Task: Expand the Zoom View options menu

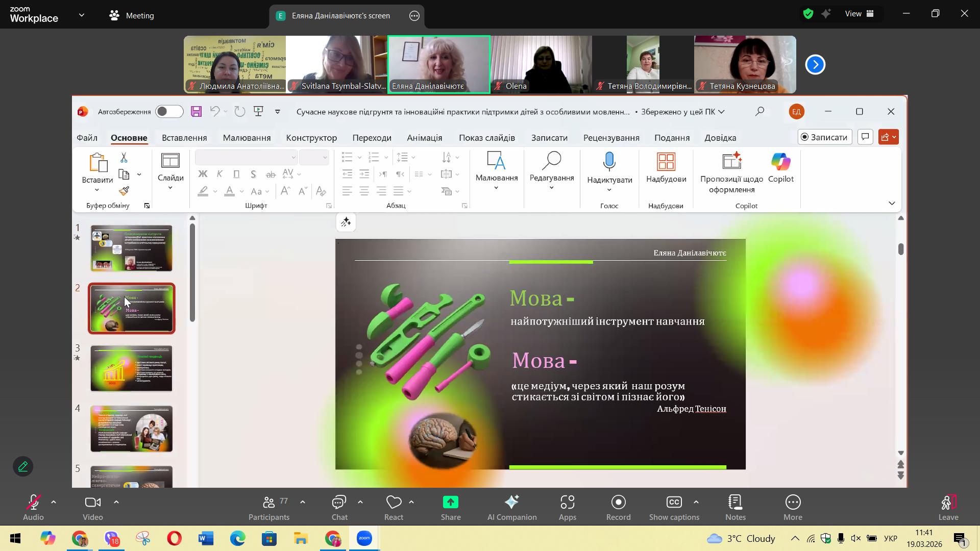Action: (x=860, y=14)
